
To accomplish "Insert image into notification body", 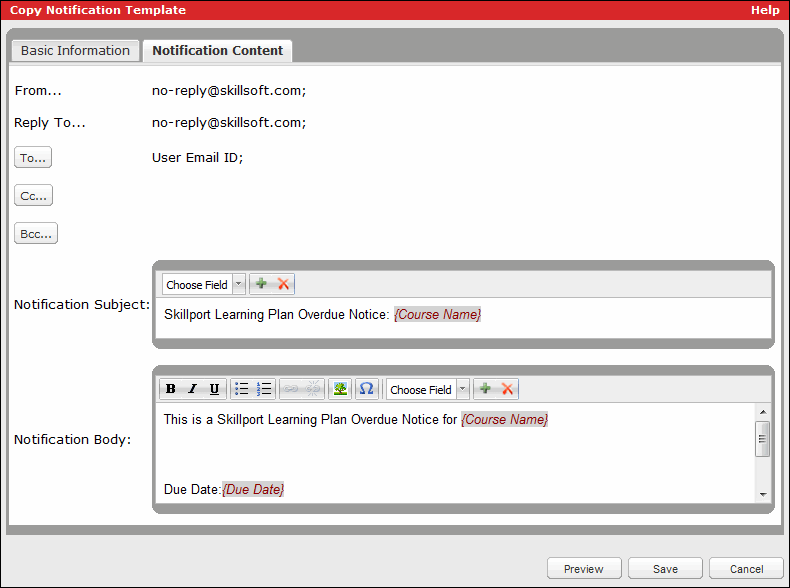I will [x=340, y=389].
